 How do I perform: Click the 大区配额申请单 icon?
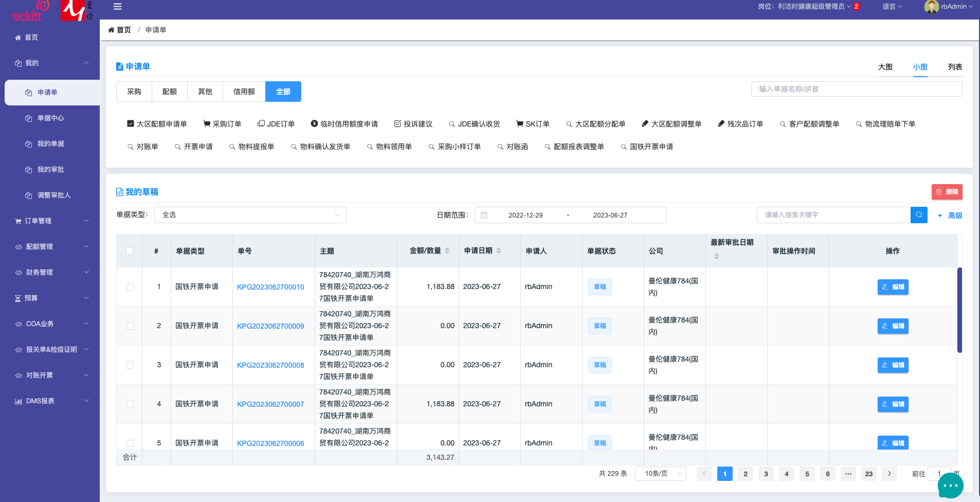tap(131, 123)
